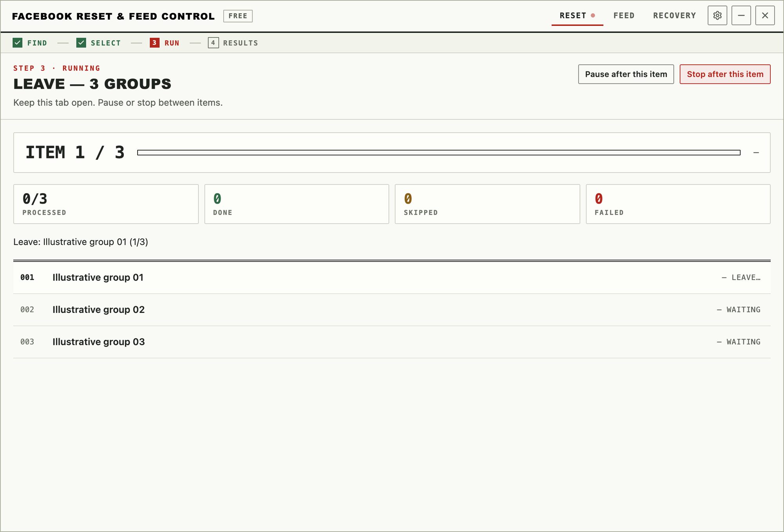Image resolution: width=784 pixels, height=532 pixels.
Task: Click Pause after this item
Action: coord(626,74)
